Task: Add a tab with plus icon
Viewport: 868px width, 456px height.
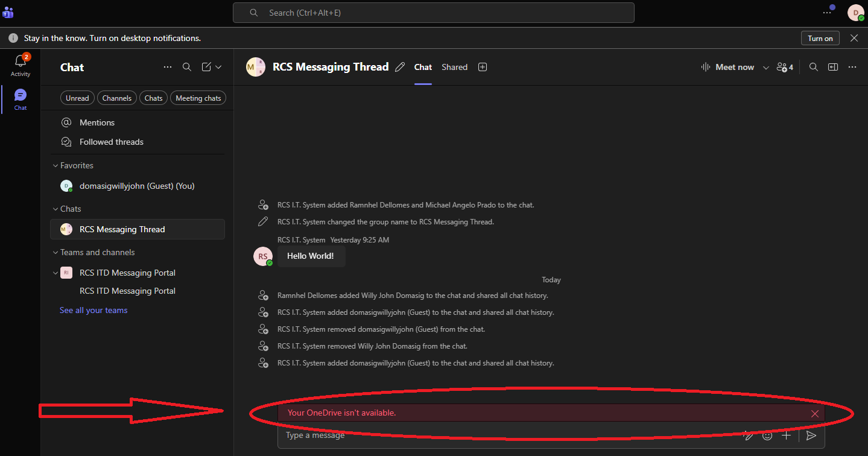Action: (x=482, y=67)
